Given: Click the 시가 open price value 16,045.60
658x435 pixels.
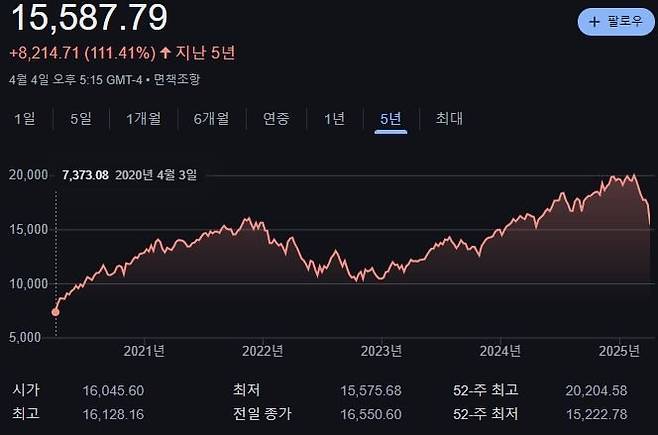Looking at the screenshot, I should (x=113, y=391).
